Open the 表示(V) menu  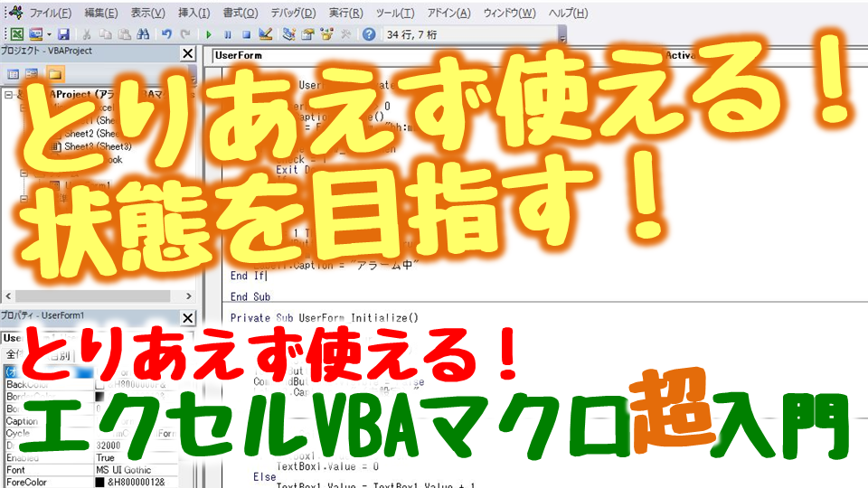147,13
